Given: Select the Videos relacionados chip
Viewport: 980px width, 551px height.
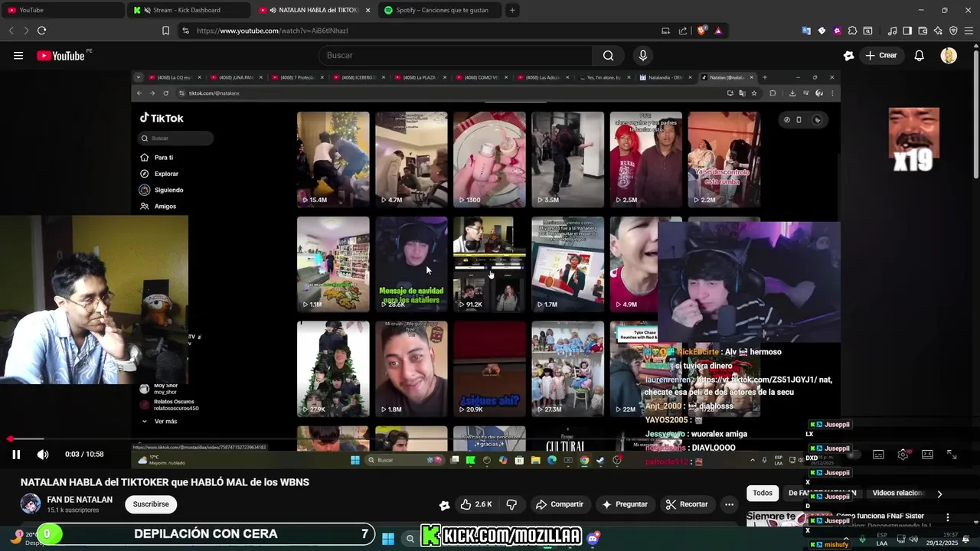Looking at the screenshot, I should [898, 494].
